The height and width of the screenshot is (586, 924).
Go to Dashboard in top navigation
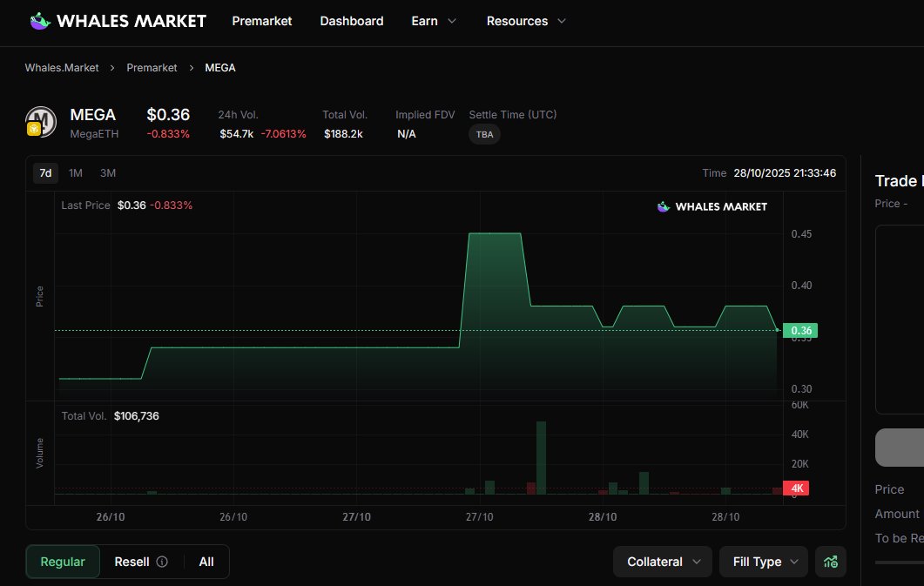pyautogui.click(x=351, y=21)
